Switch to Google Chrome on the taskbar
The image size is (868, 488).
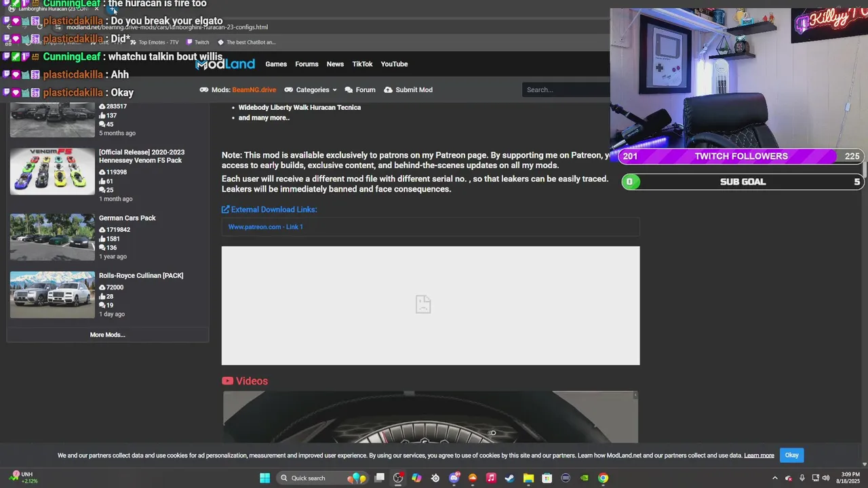pos(603,478)
